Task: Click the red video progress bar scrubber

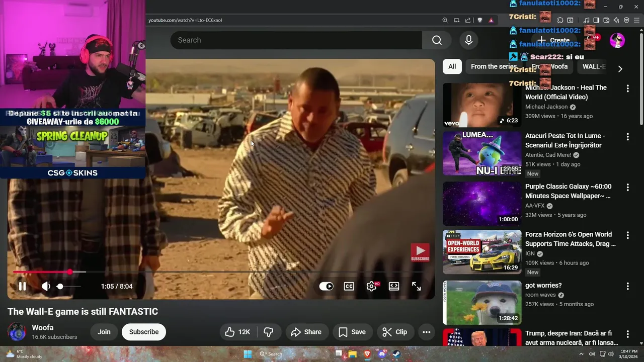Action: click(69, 272)
